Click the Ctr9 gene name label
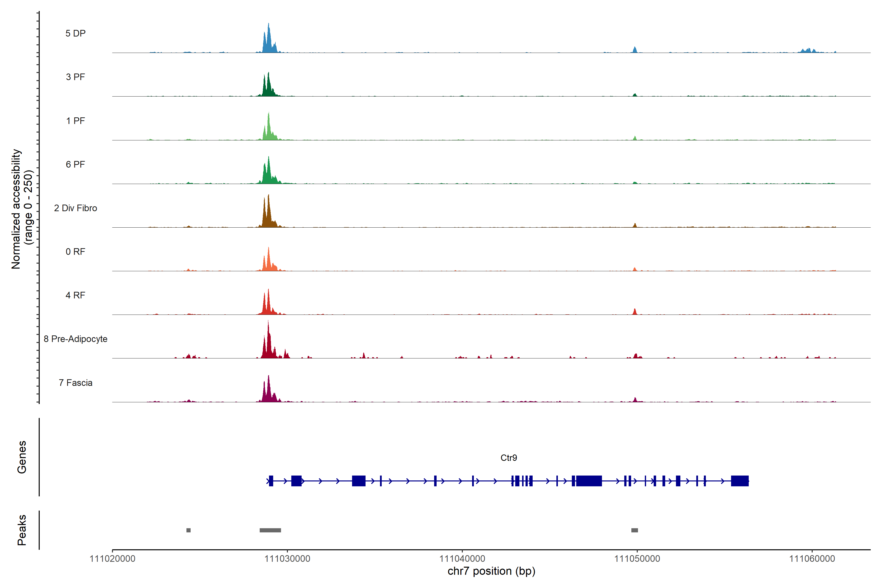882x588 pixels. [509, 458]
